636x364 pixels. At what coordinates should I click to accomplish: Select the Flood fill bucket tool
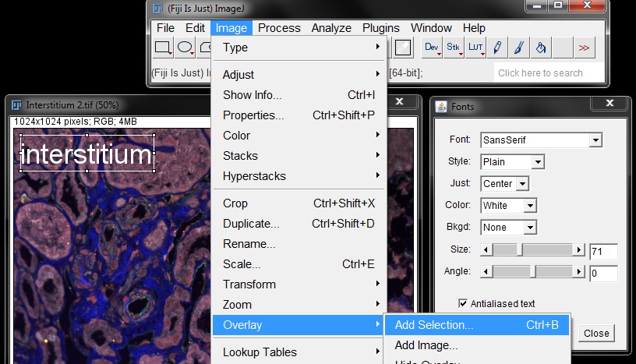[541, 48]
